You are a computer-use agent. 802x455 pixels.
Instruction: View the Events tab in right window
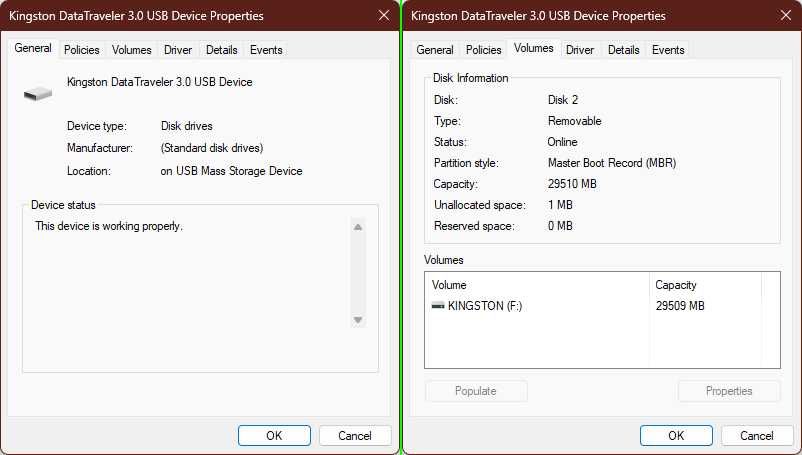[668, 50]
